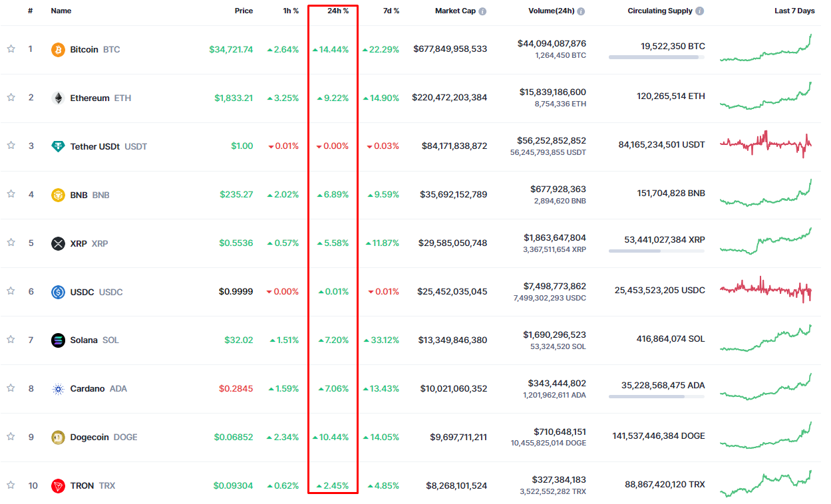Open Solana 7-day sparkline chart
Image resolution: width=831 pixels, height=504 pixels.
coord(766,338)
